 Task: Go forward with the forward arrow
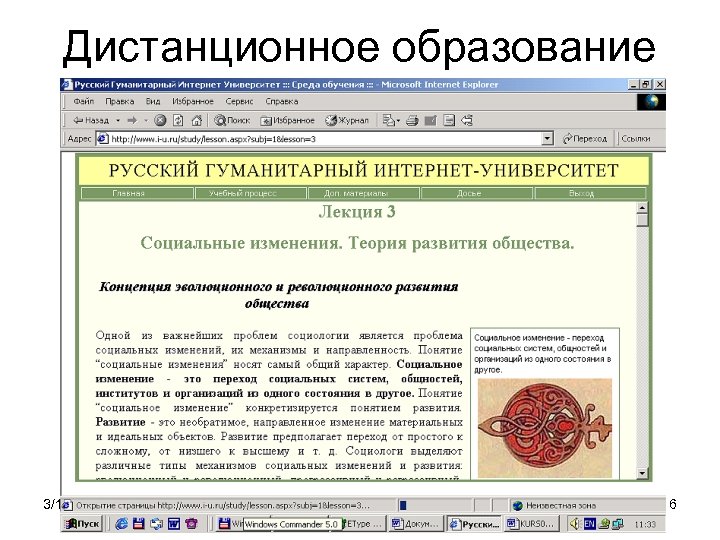[x=132, y=120]
